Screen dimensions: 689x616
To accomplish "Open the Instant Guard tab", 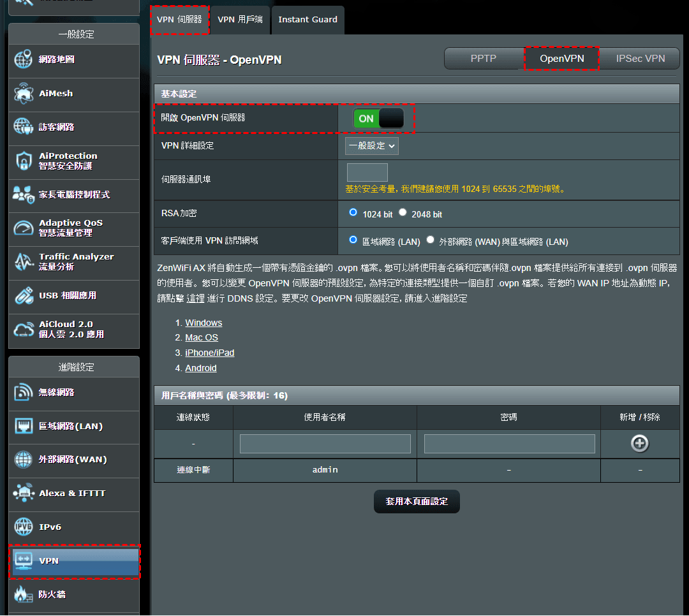I will 307,20.
